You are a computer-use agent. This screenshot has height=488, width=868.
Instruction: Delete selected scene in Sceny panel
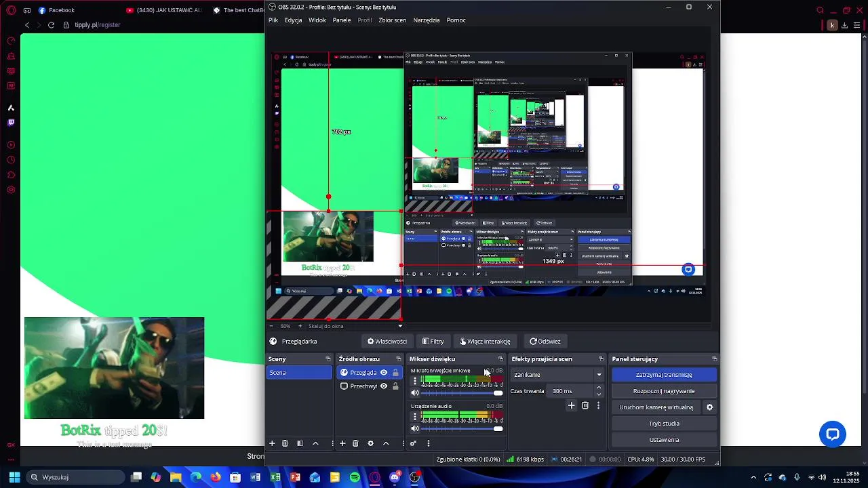285,443
